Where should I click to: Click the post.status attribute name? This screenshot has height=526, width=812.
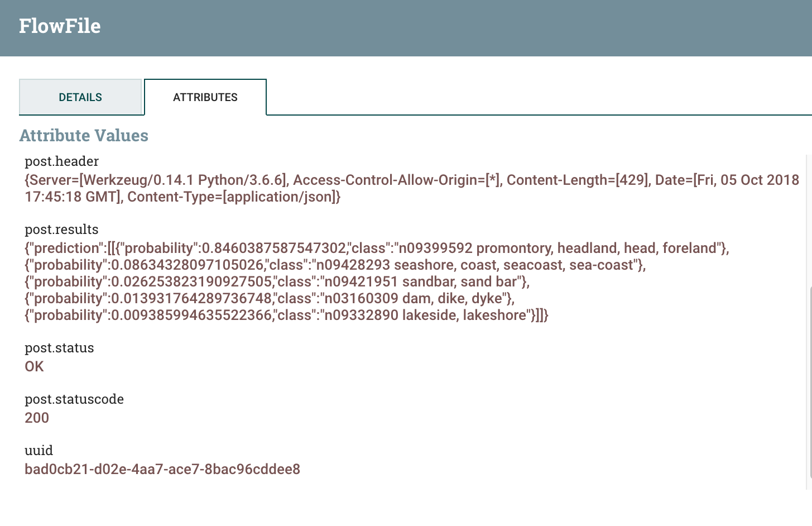click(x=59, y=347)
